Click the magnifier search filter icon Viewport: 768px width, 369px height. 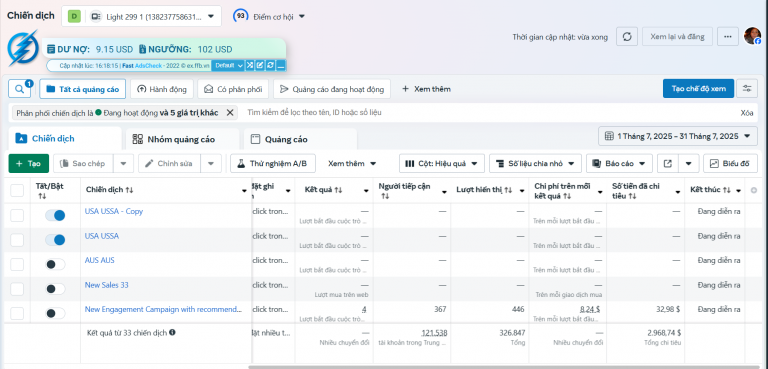[20, 89]
